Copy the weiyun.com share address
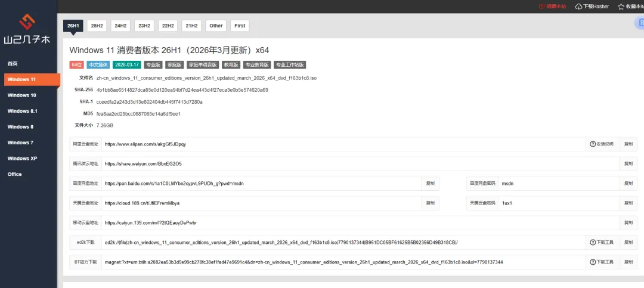The width and height of the screenshot is (644, 288). pyautogui.click(x=628, y=164)
